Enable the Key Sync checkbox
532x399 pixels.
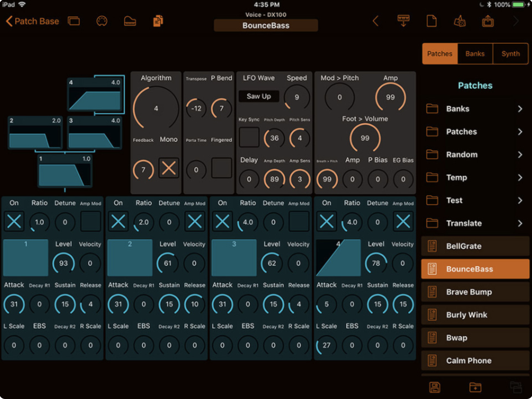click(249, 137)
